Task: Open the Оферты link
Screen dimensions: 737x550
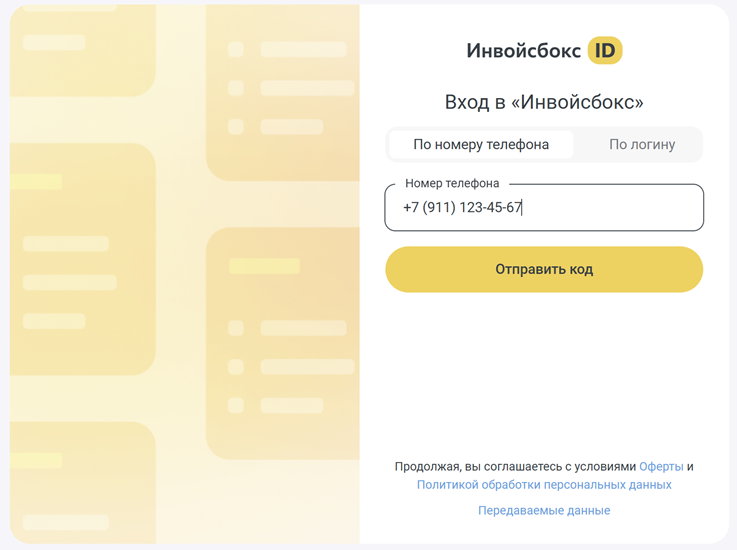Action: click(x=661, y=466)
